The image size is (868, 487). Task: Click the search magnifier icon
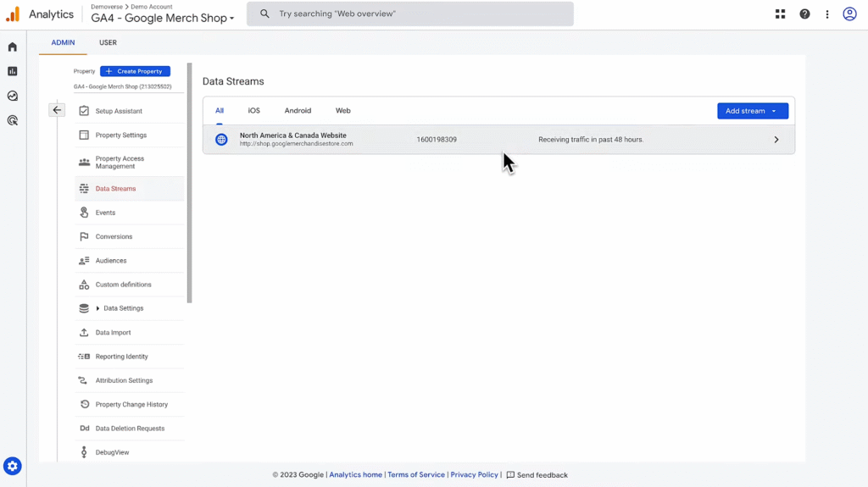pos(264,14)
